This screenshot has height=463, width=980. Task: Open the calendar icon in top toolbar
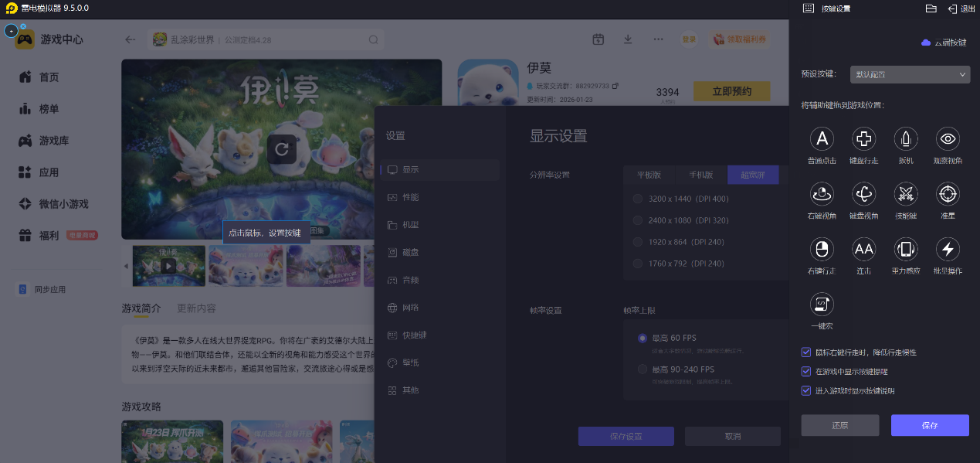click(x=598, y=39)
